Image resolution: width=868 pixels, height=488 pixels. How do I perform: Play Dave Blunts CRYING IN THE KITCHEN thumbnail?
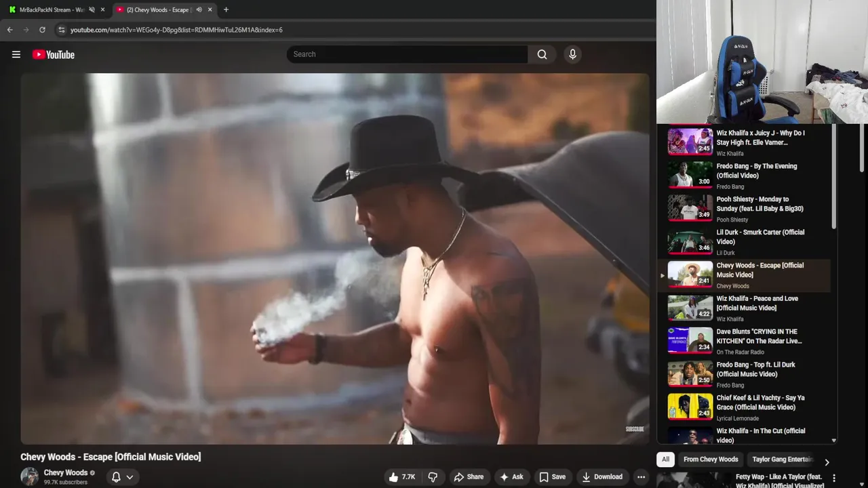(690, 340)
